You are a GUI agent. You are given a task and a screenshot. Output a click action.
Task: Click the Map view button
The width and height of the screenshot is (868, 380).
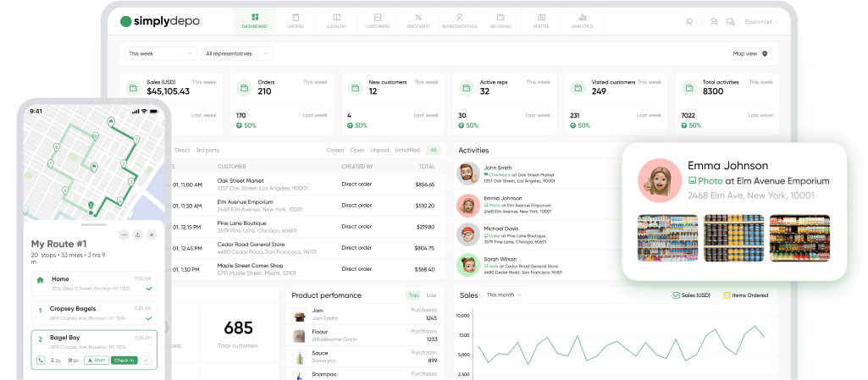tap(750, 53)
